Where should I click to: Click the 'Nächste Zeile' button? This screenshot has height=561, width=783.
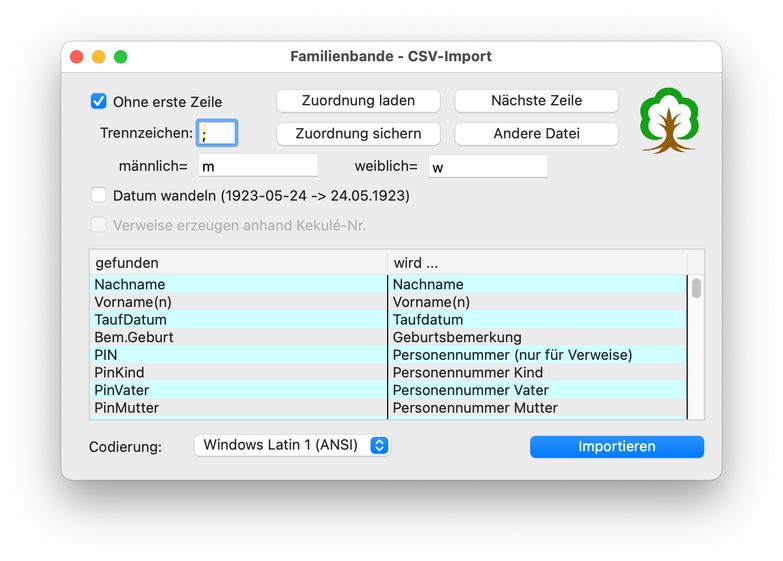536,101
